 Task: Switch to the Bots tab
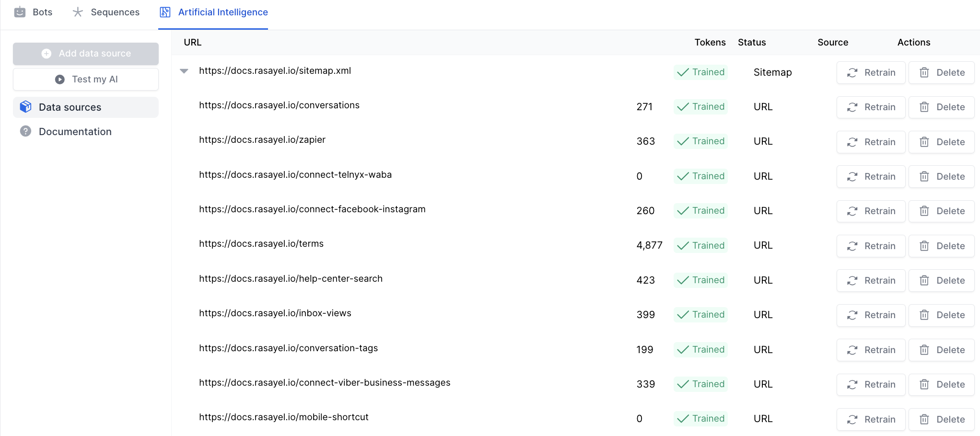tap(42, 12)
